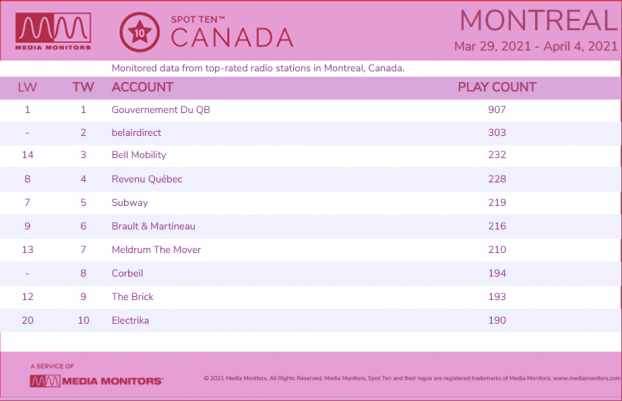Click the play count 907 value

497,110
